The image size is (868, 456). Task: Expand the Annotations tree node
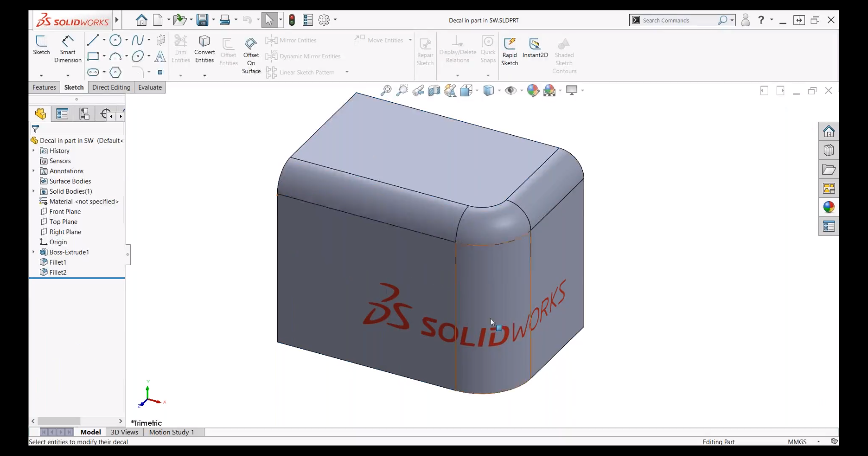click(x=33, y=171)
